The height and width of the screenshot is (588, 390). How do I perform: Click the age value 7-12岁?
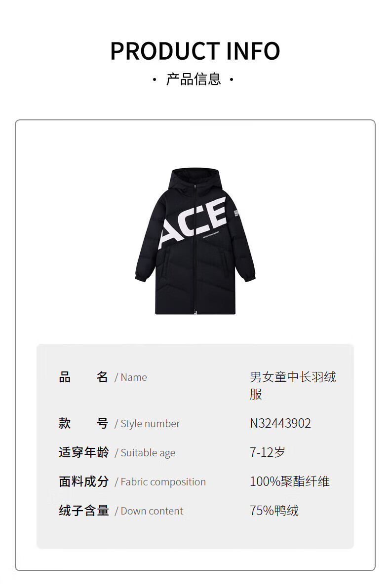click(267, 452)
